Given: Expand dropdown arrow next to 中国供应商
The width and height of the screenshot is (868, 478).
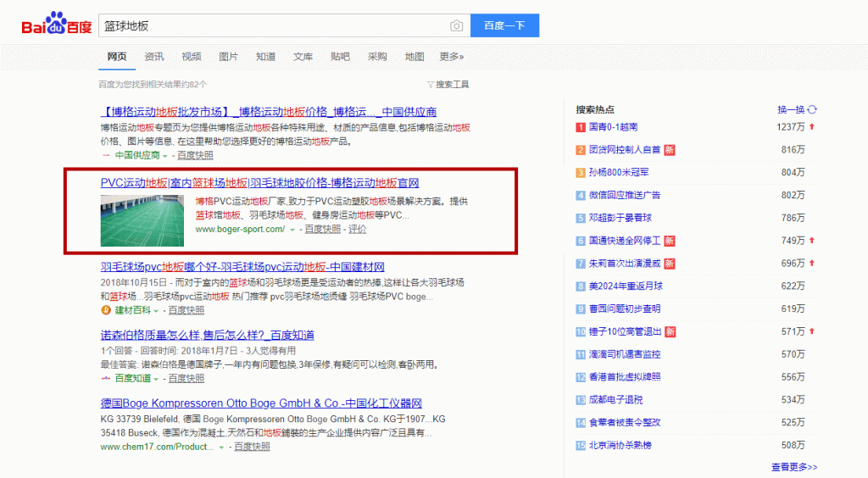Looking at the screenshot, I should coord(165,156).
